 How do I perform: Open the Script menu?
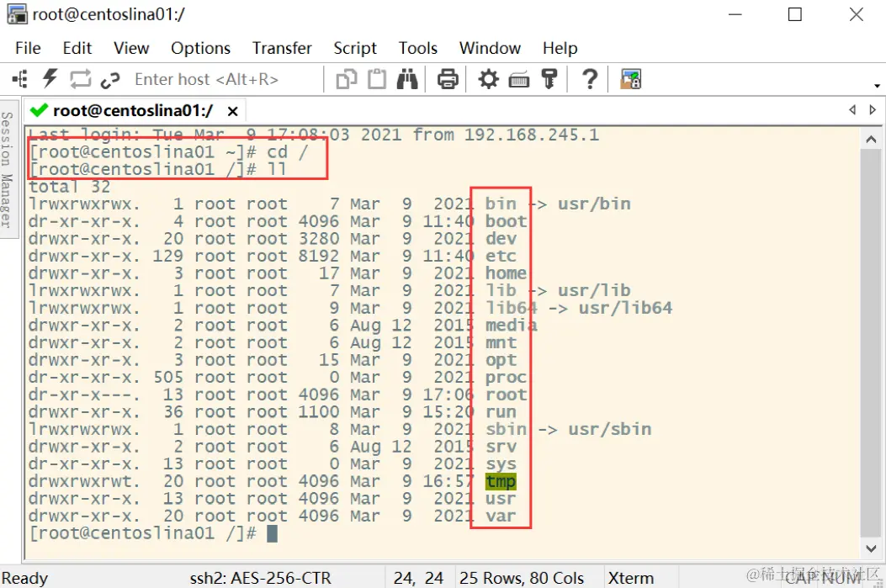[x=355, y=49]
